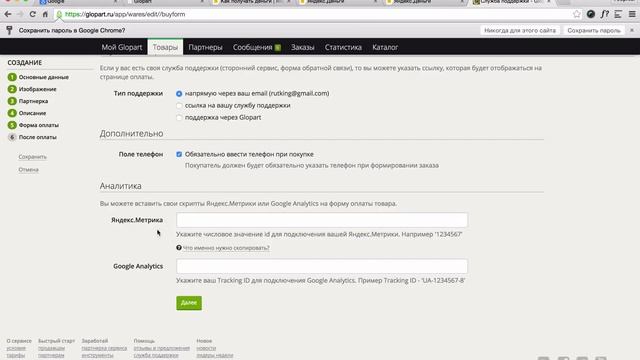Click the lines extension icon beside f?
This screenshot has width=640, height=360.
(x=618, y=14)
